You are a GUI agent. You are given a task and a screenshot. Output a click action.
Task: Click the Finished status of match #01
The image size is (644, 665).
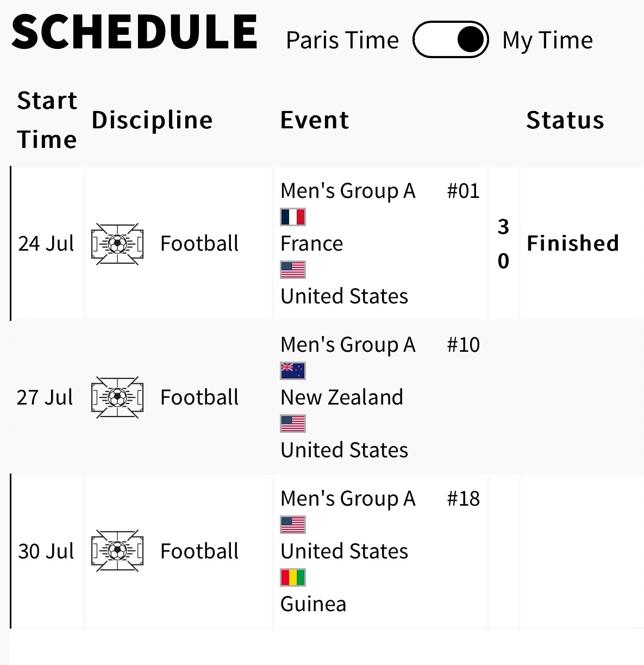tap(573, 243)
